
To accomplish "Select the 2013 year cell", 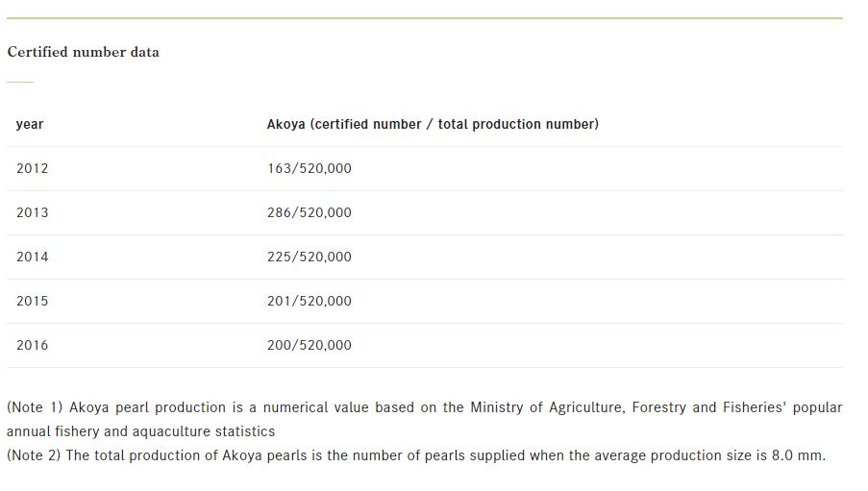I will (32, 212).
